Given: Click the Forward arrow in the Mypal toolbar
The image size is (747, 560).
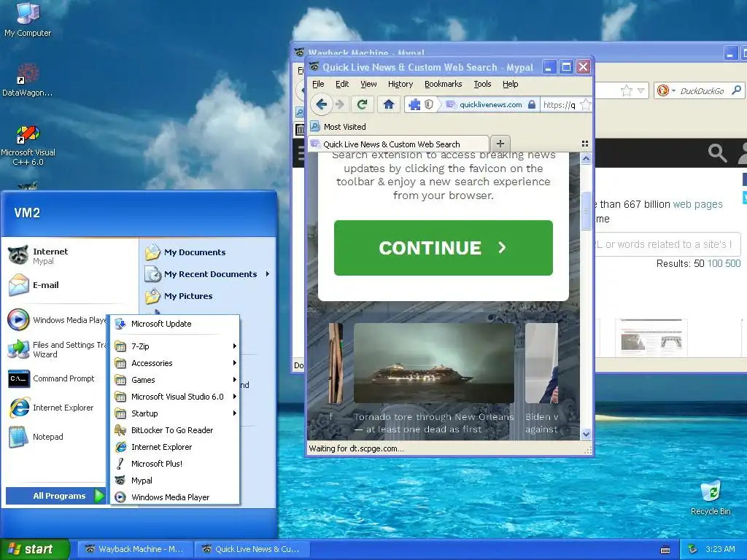Looking at the screenshot, I should 340,104.
